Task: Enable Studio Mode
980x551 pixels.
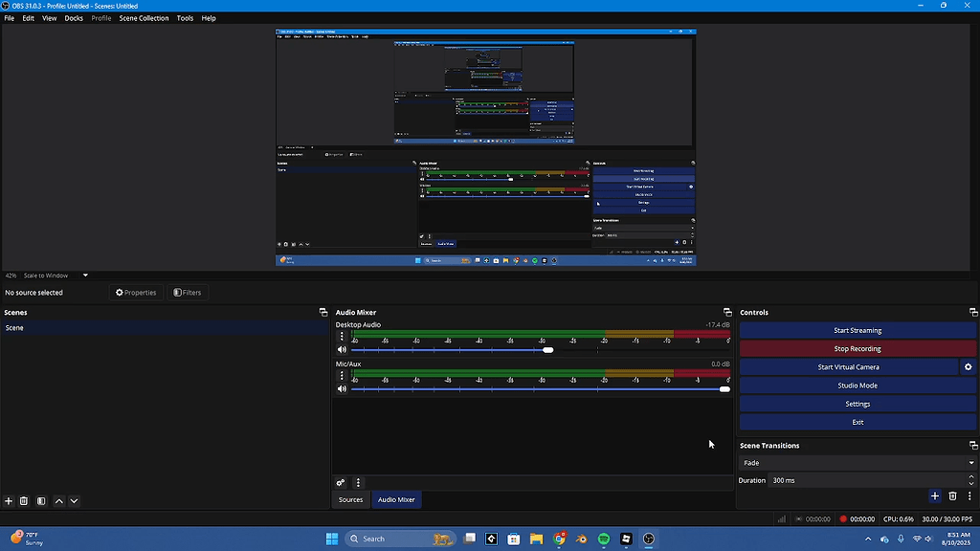Action: point(857,386)
